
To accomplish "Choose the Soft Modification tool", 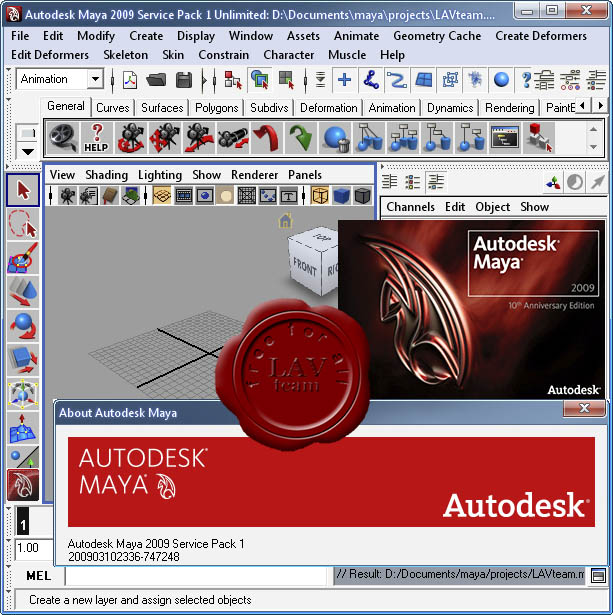I will pyautogui.click(x=23, y=428).
